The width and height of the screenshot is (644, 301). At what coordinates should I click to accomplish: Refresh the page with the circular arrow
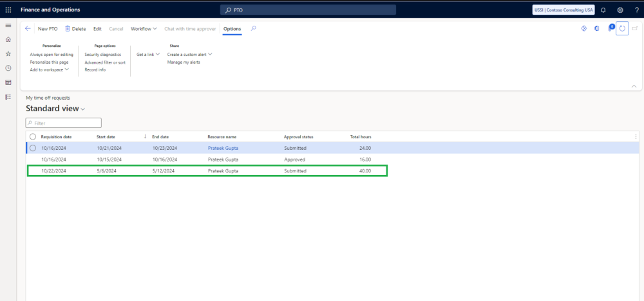click(622, 29)
